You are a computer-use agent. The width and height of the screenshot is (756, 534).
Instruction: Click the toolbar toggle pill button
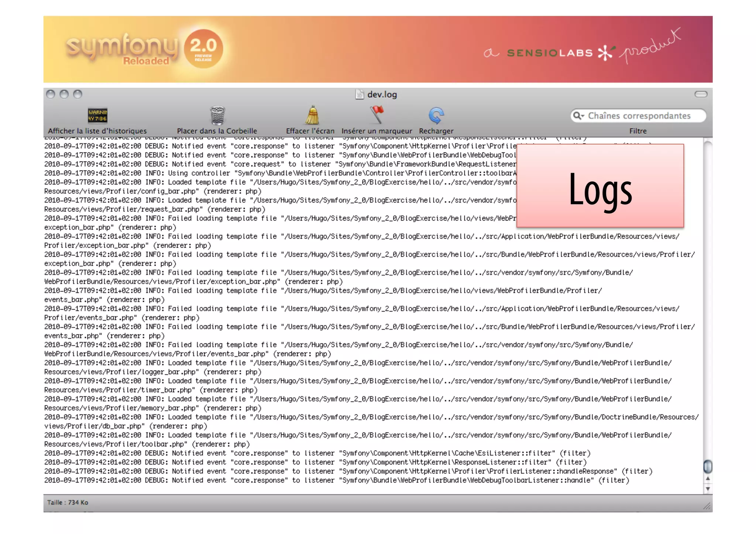coord(701,94)
